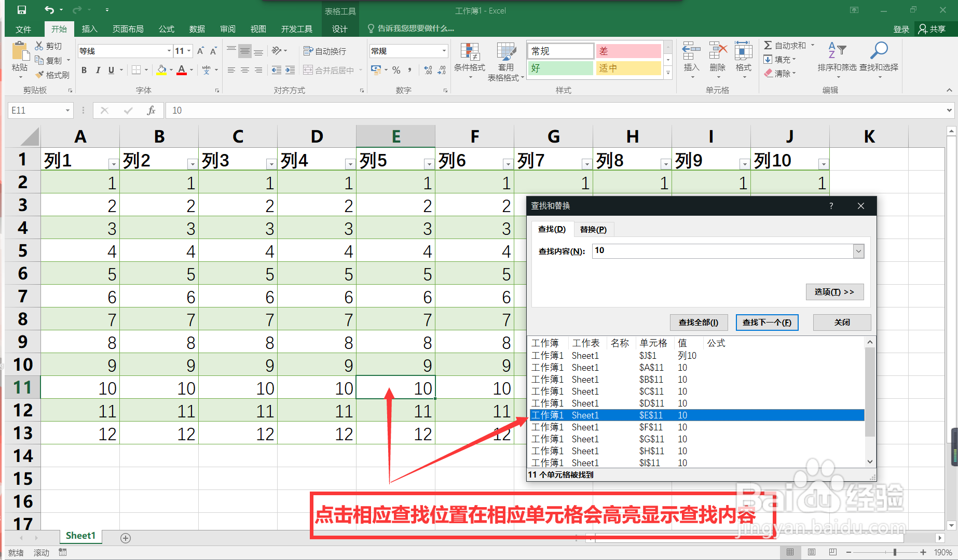Viewport: 958px width, 560px height.
Task: Toggle underline formatting
Action: (x=112, y=69)
